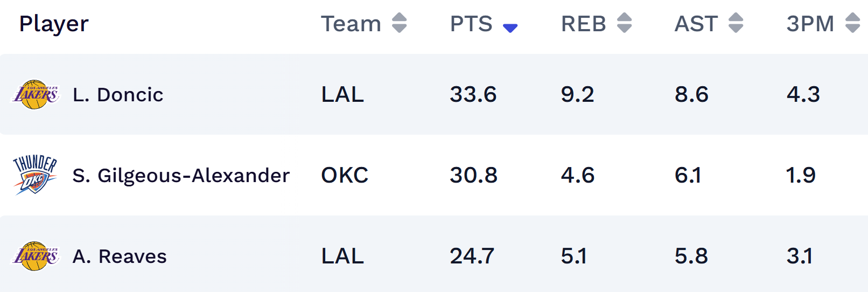This screenshot has width=868, height=292.
Task: Select OKC team abbreviation in table
Action: point(345,176)
